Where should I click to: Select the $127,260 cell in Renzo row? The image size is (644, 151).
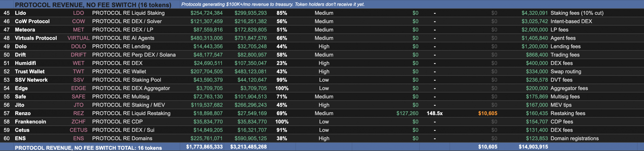(407, 113)
